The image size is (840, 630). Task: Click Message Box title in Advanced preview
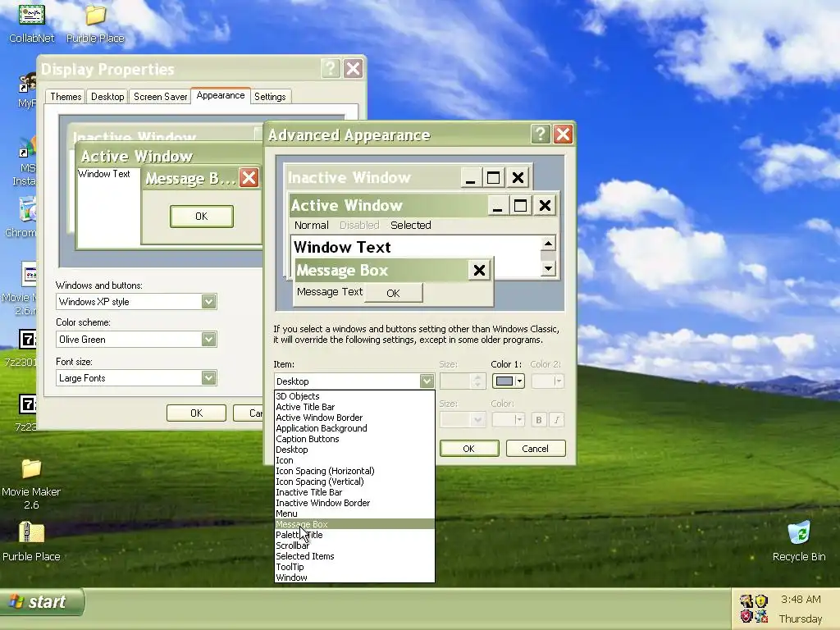click(342, 271)
